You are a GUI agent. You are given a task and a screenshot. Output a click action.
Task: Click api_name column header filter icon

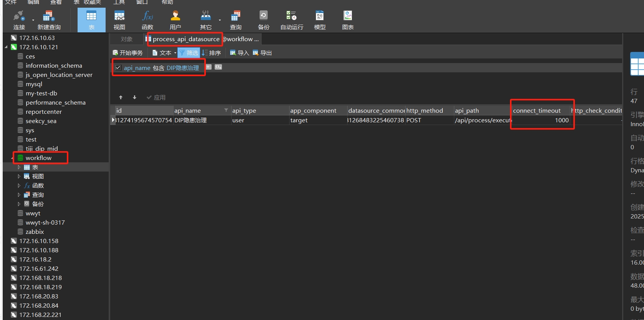point(226,110)
